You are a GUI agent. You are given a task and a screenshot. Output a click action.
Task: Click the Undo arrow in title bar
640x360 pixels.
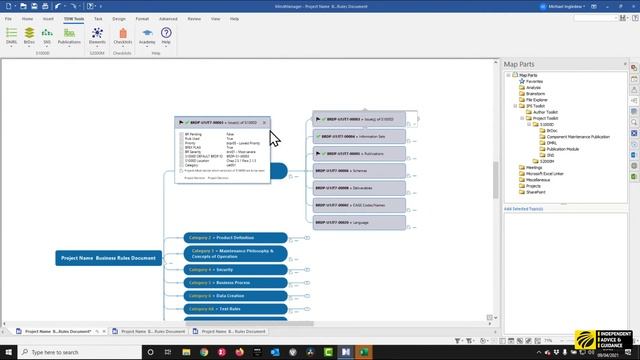coord(58,6)
